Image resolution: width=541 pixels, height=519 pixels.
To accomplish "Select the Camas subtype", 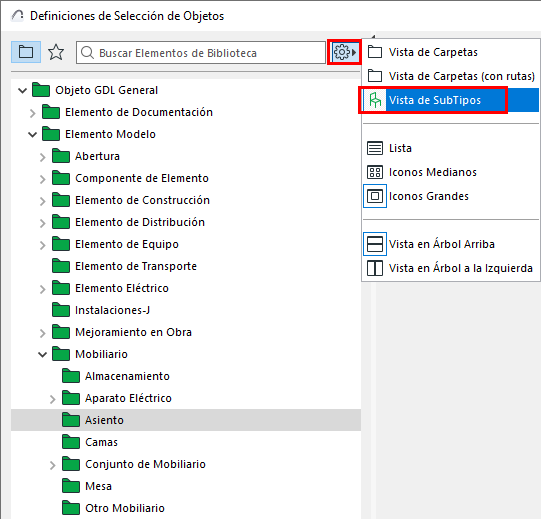I will [x=101, y=442].
